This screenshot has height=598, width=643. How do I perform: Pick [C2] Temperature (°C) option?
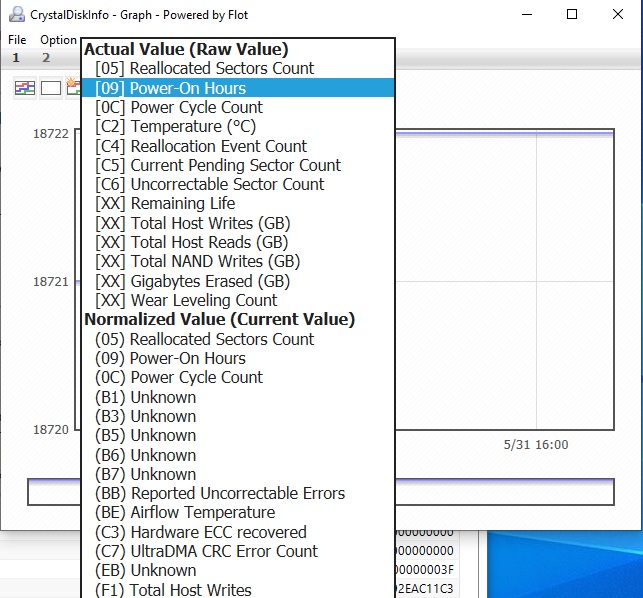point(238,126)
